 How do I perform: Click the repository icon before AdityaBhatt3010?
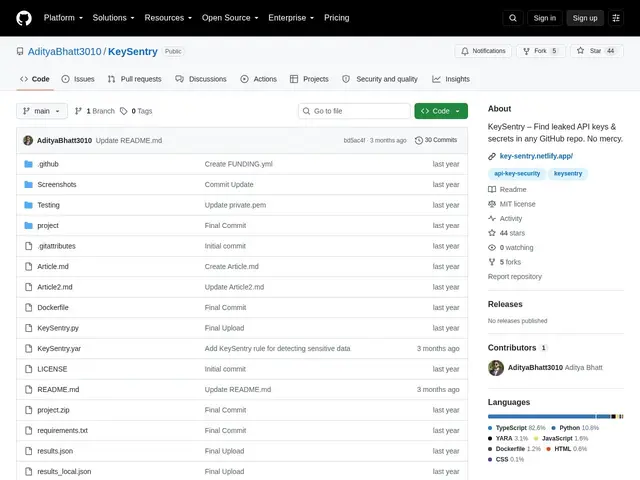20,51
